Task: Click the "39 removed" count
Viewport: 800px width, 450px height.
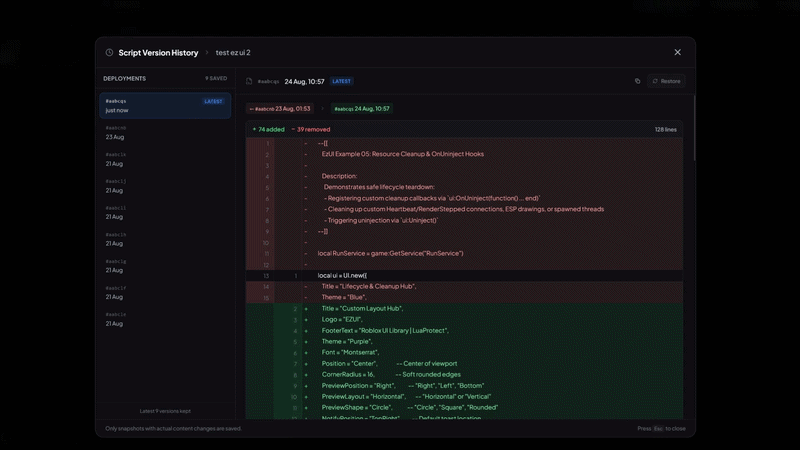Action: (311, 130)
